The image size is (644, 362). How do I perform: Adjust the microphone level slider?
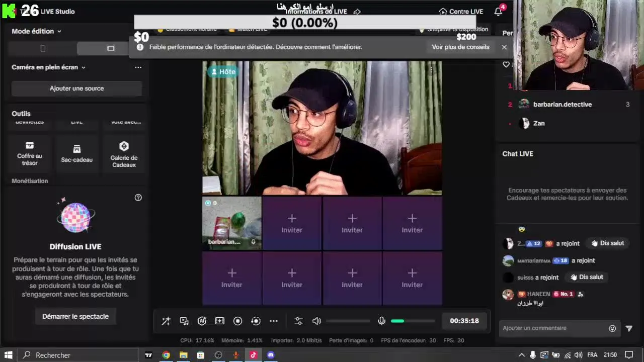click(413, 321)
